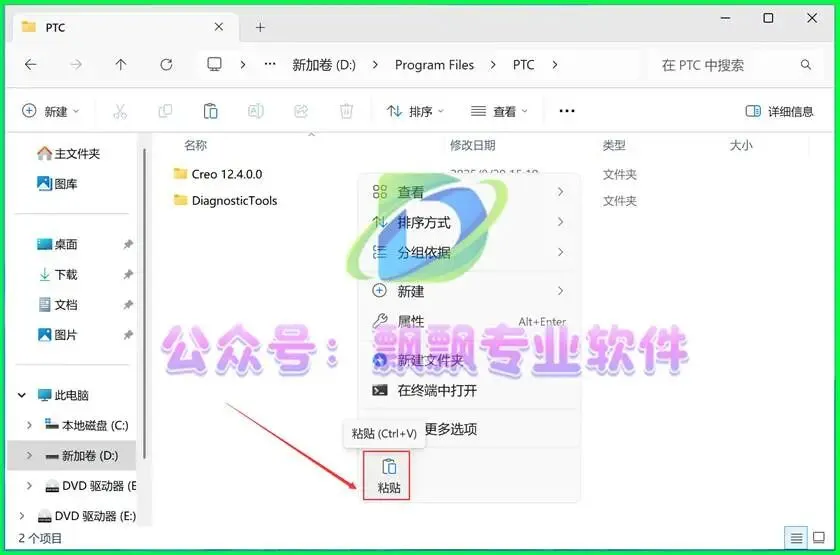Expand the chevron after 新加卷 (D:) in path
Screen dimensions: 840x555
tap(376, 65)
